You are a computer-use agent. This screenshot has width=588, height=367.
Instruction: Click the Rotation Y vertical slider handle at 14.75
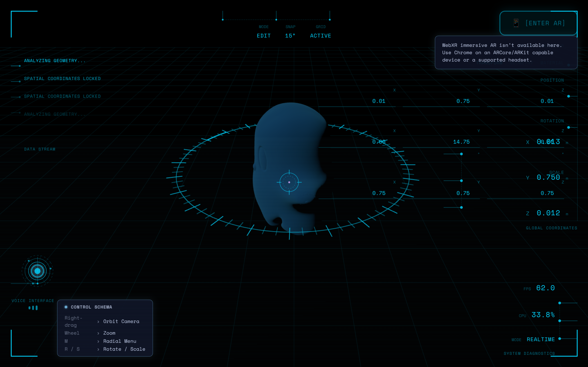461,154
